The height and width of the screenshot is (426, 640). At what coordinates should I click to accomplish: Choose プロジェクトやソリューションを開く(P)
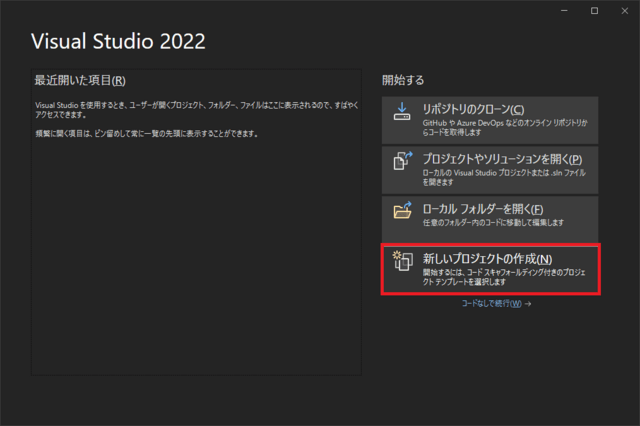502,159
